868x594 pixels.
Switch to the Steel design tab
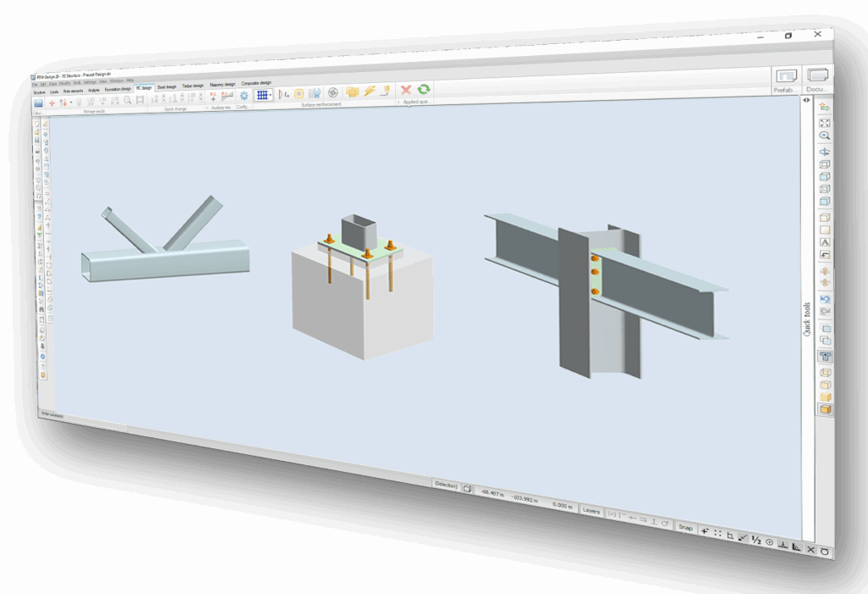165,86
